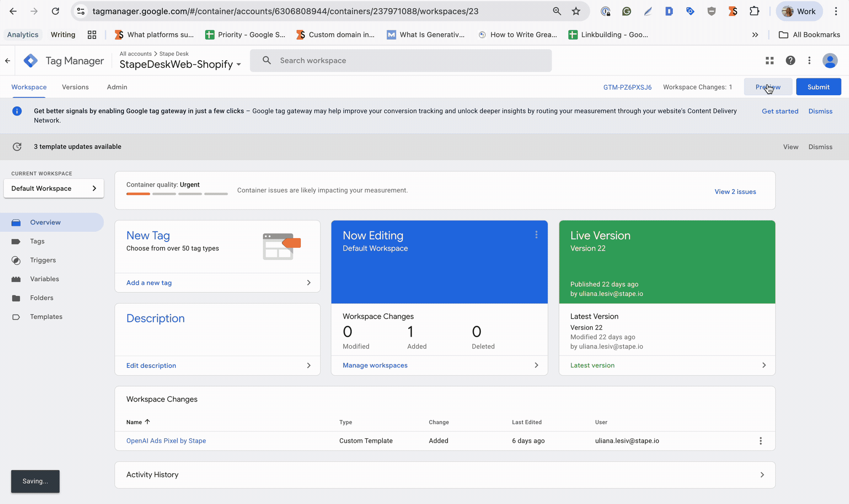Image resolution: width=849 pixels, height=504 pixels.
Task: Click the Live Version card heading
Action: point(600,236)
